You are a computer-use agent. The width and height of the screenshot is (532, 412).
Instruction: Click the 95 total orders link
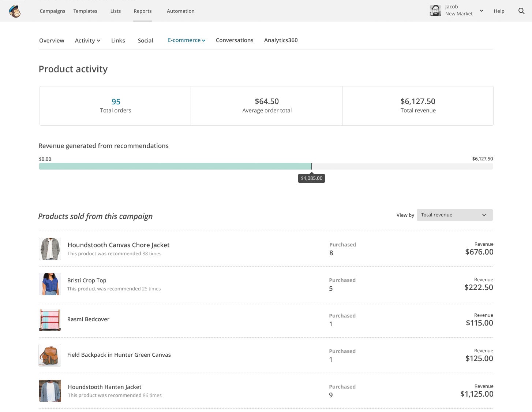pyautogui.click(x=116, y=101)
